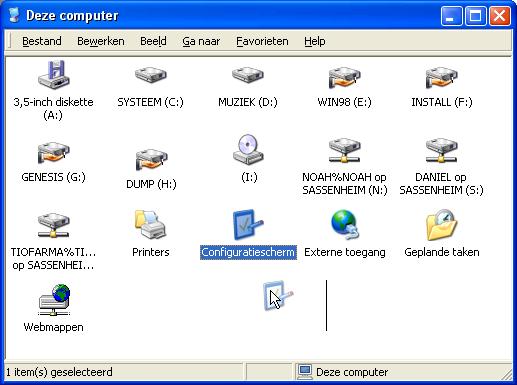The width and height of the screenshot is (517, 385).
Task: Click '1 item(s) geselecteerd' in status bar
Action: coord(59,372)
